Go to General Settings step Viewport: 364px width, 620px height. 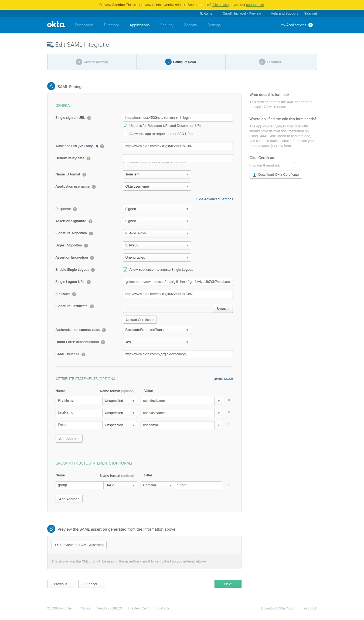click(x=92, y=62)
